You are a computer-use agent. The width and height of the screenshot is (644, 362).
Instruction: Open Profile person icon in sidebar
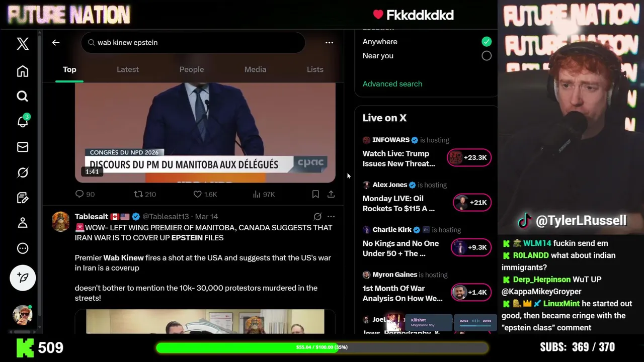tap(23, 223)
